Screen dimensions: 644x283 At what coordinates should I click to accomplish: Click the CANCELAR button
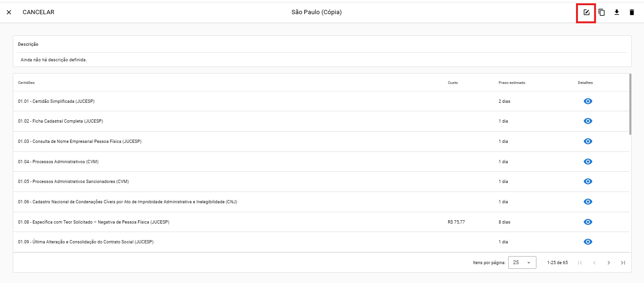click(38, 12)
